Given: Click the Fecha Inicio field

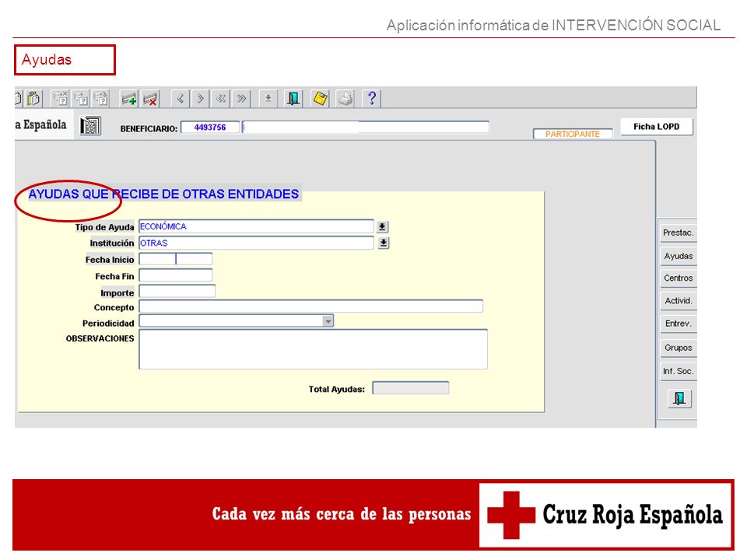Looking at the screenshot, I should pyautogui.click(x=176, y=259).
